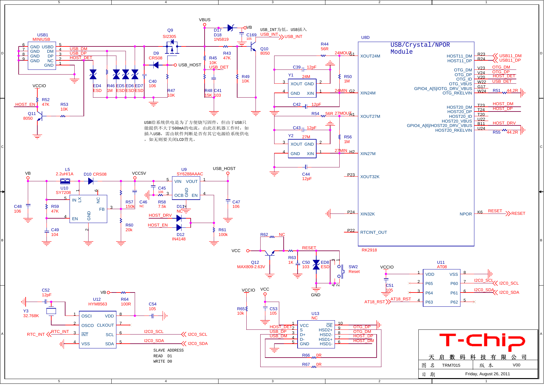Click the U11 AT08 chip body

[441, 288]
